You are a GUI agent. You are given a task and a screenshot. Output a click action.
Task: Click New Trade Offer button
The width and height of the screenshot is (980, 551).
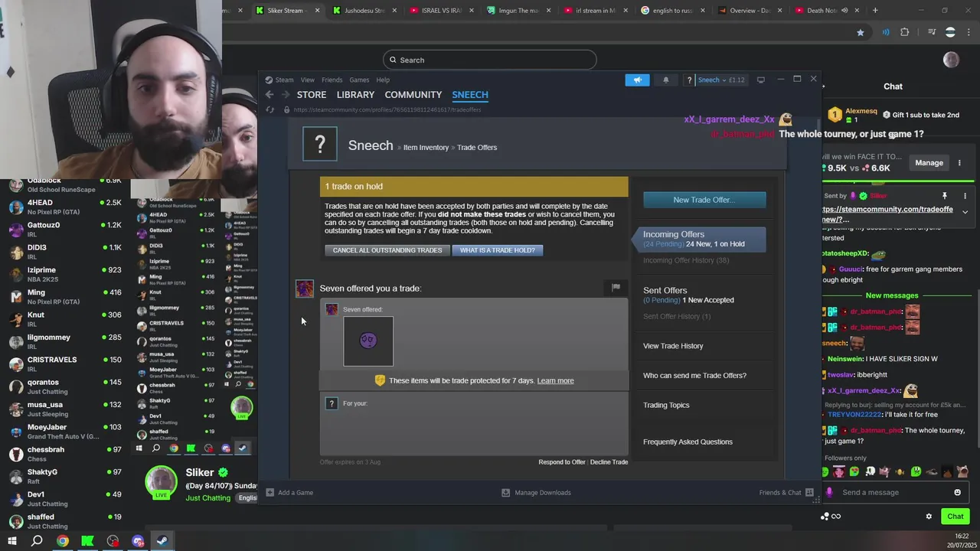704,200
